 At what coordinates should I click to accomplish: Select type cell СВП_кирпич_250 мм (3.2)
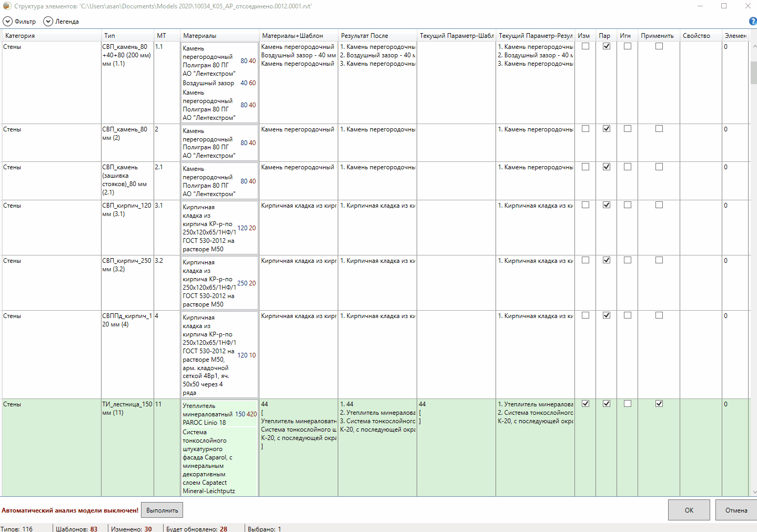(x=128, y=283)
